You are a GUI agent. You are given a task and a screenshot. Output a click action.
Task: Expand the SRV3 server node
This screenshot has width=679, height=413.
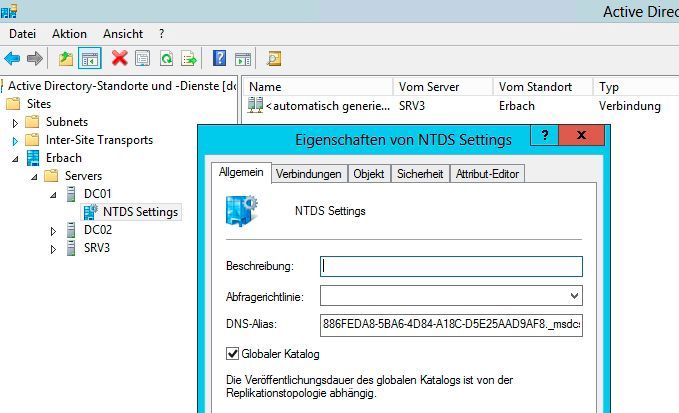point(53,249)
